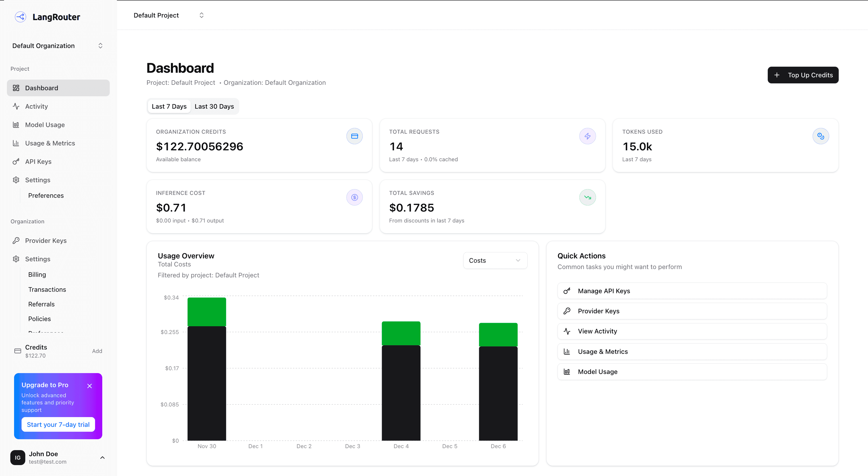Click the tokens icon on Tokens Used card
Image resolution: width=868 pixels, height=476 pixels.
821,136
